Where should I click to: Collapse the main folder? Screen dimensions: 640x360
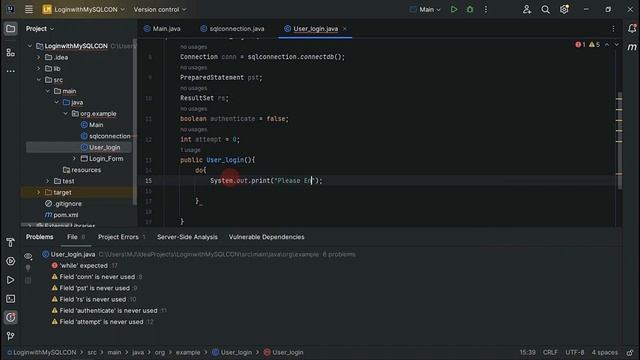click(48, 91)
